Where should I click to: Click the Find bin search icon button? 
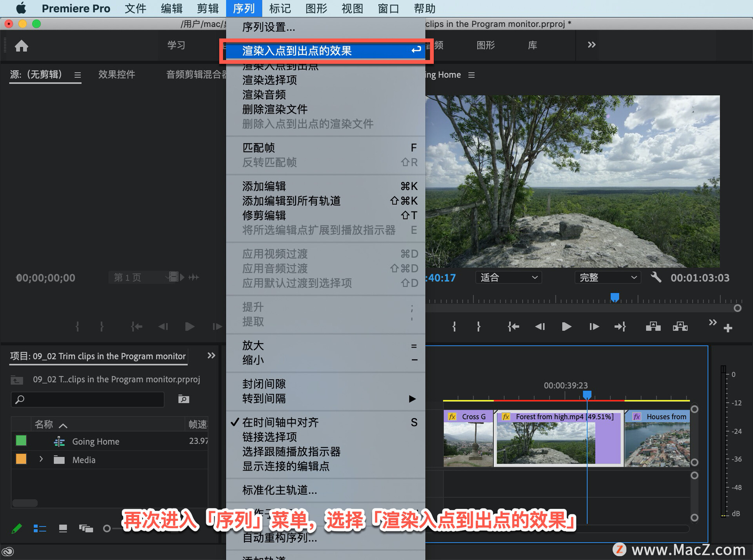click(183, 399)
